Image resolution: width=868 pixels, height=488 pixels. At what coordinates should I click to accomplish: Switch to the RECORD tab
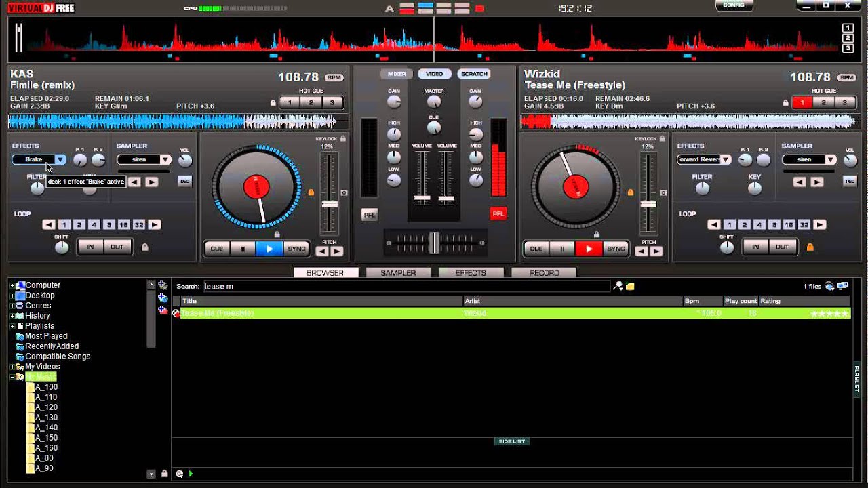(544, 272)
